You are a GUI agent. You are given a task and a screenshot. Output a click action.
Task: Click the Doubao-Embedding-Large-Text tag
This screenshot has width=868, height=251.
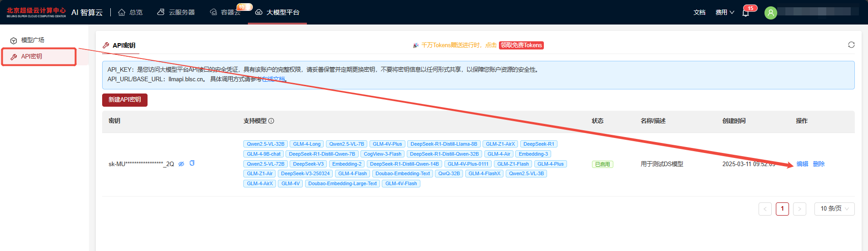[342, 184]
